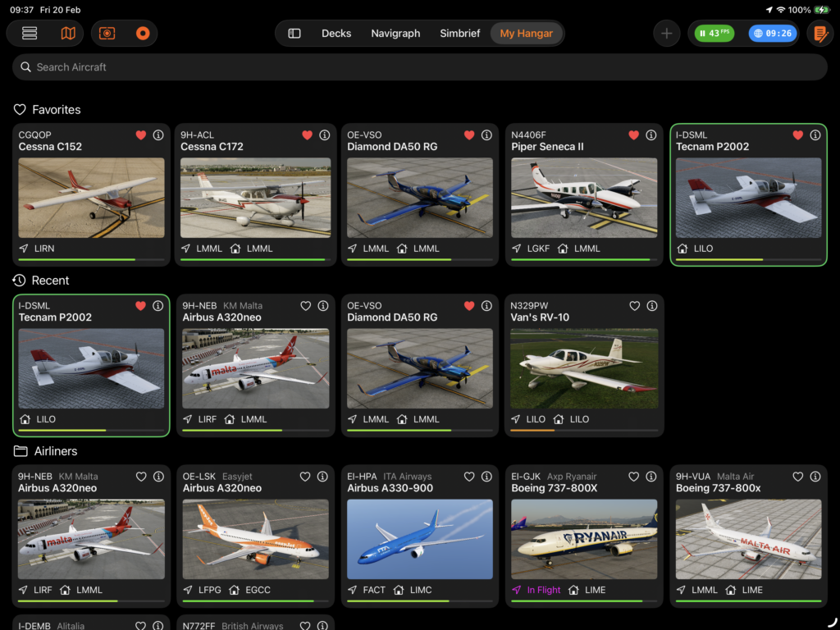Click the 43 FPS pause button
The width and height of the screenshot is (840, 630).
click(x=714, y=34)
